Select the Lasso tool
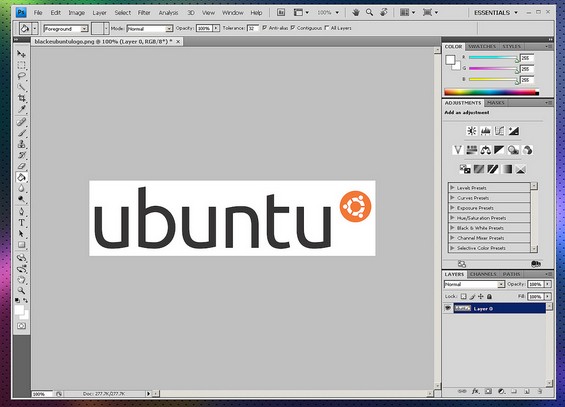Screen dimensions: 565x407 point(21,76)
